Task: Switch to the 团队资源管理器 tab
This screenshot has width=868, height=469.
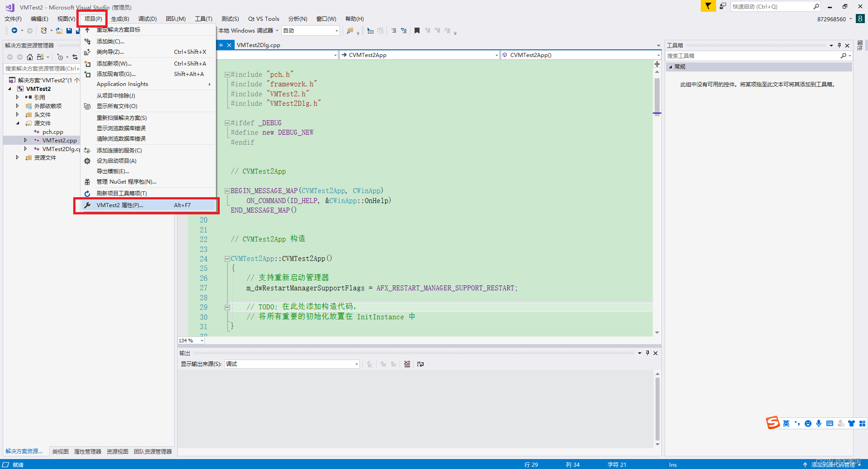Action: click(x=153, y=451)
